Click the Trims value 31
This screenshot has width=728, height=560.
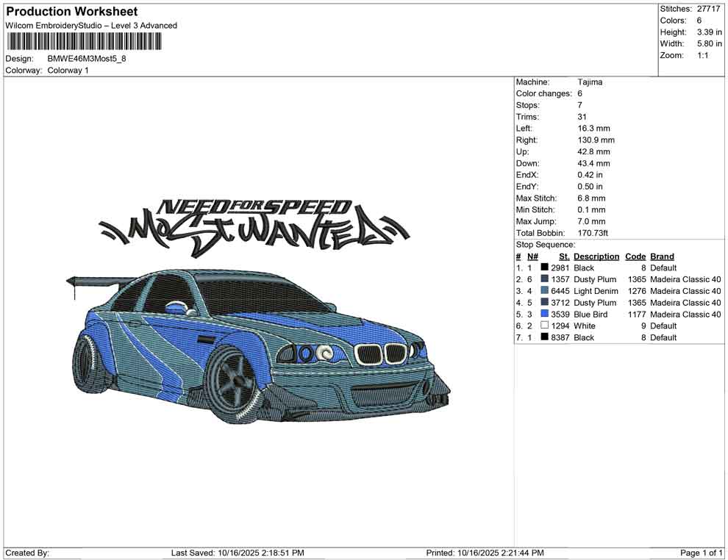pos(582,117)
